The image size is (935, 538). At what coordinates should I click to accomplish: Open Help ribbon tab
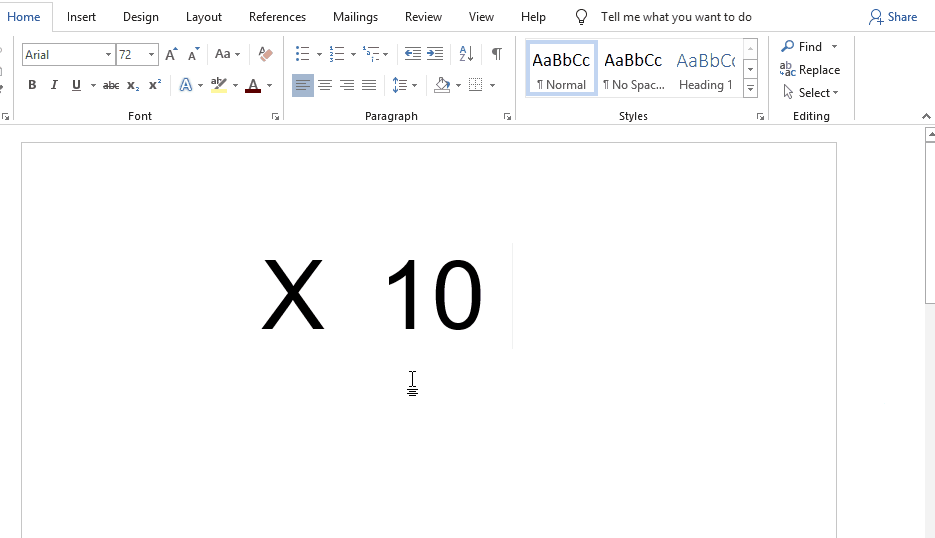[533, 17]
